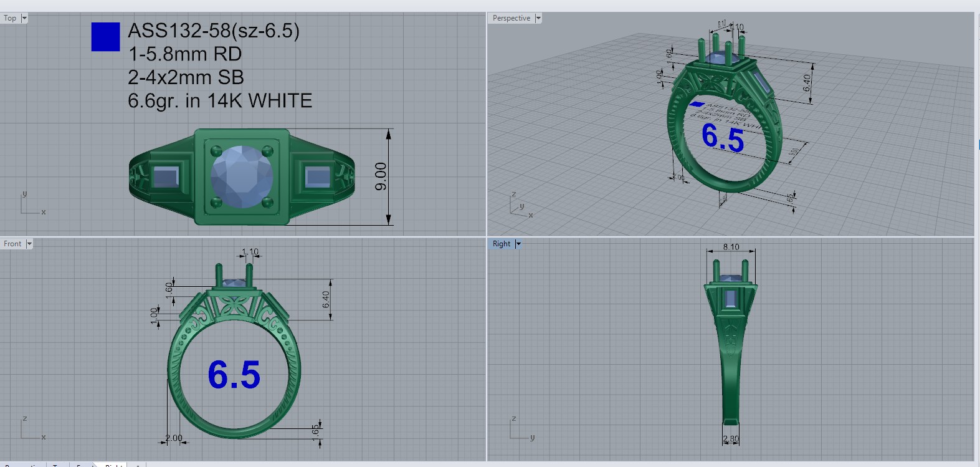Select the right baguette stone in Top view
980x467 pixels.
318,177
